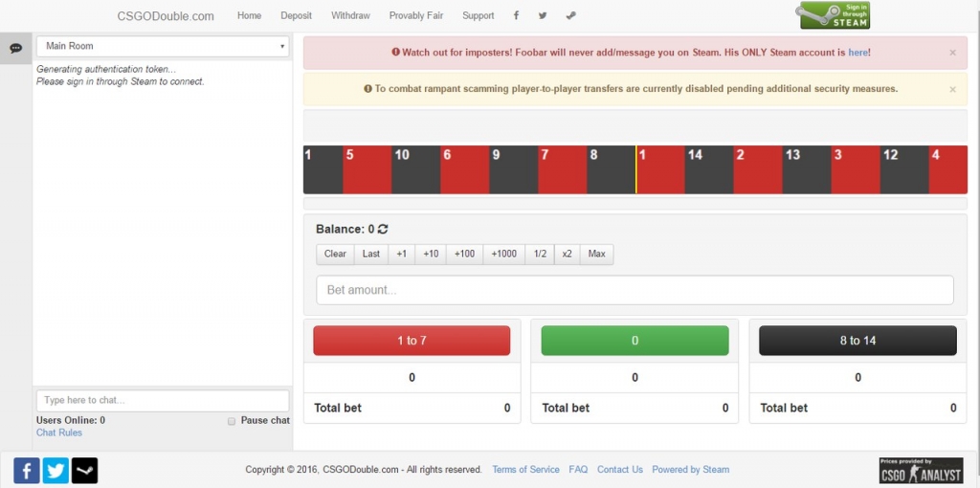The width and height of the screenshot is (980, 488).
Task: Open the Powered by Steam link
Action: coord(691,469)
